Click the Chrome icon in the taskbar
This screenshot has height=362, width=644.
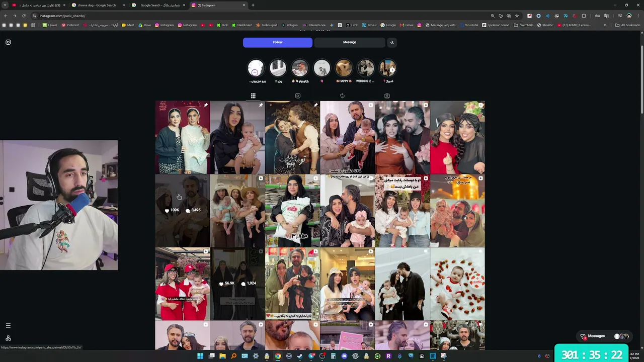(x=278, y=356)
